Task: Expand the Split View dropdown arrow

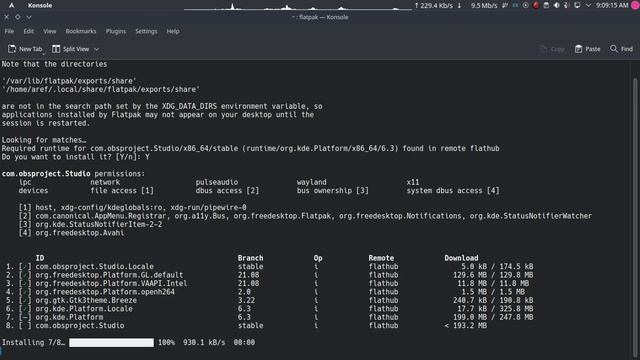Action: [96, 49]
